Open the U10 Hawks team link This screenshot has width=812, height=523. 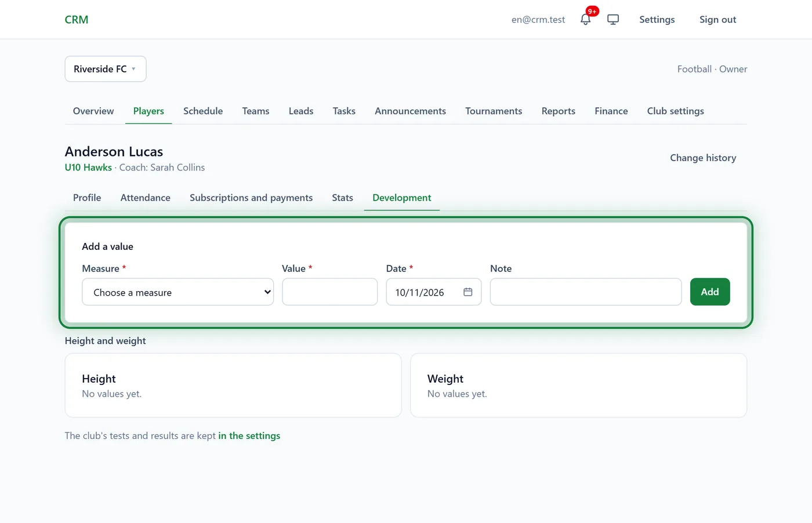(x=88, y=168)
